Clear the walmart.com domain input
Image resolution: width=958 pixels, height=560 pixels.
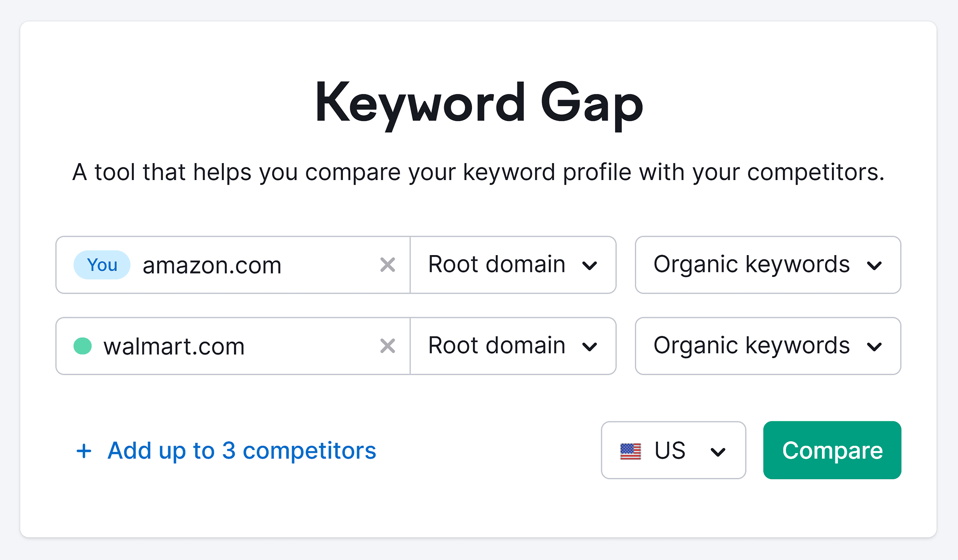click(388, 345)
